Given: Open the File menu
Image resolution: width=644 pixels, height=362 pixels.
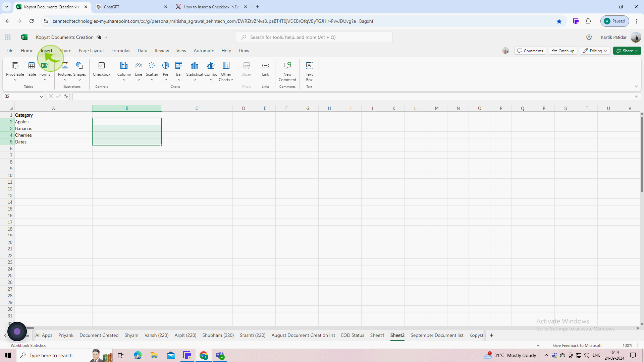Looking at the screenshot, I should tap(10, 51).
